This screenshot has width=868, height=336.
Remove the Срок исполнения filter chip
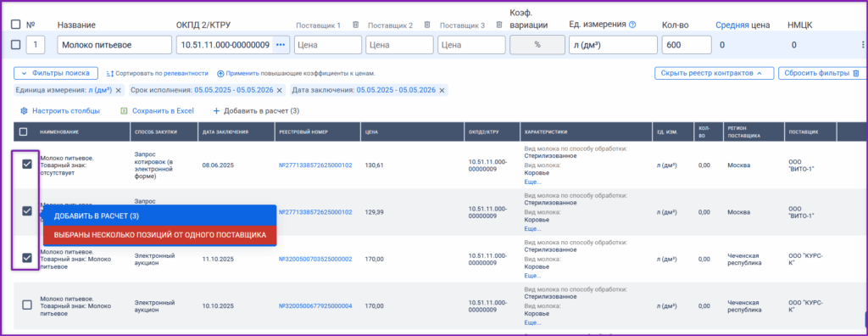(280, 90)
